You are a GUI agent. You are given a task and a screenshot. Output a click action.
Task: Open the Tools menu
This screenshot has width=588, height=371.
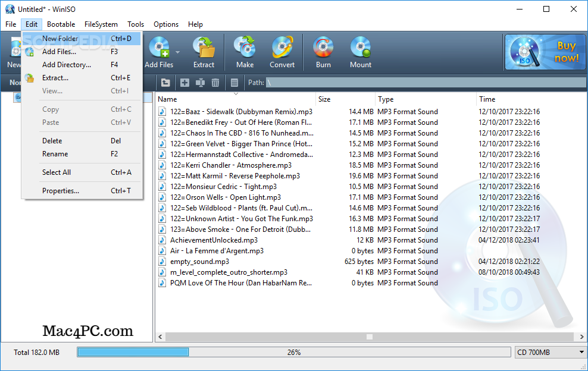tap(136, 24)
